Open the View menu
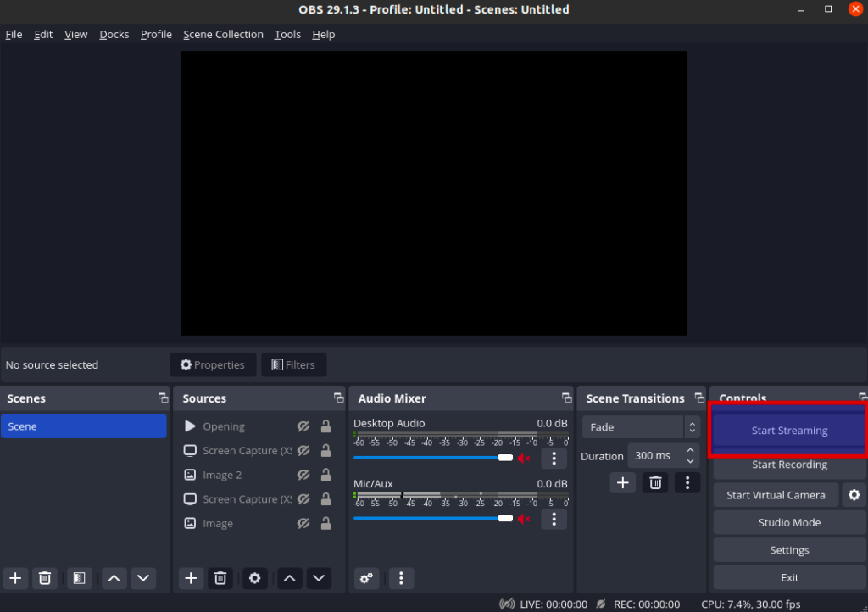Viewport: 868px width, 612px height. coord(75,34)
